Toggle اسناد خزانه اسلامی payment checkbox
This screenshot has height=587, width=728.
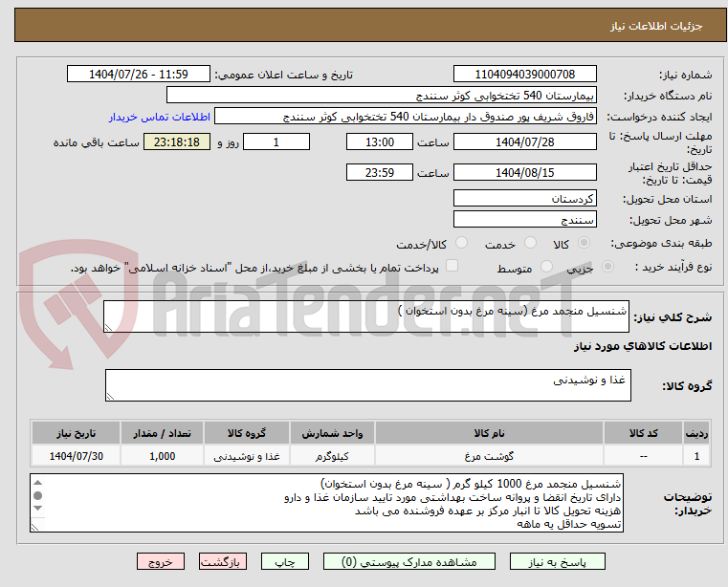coord(452,266)
